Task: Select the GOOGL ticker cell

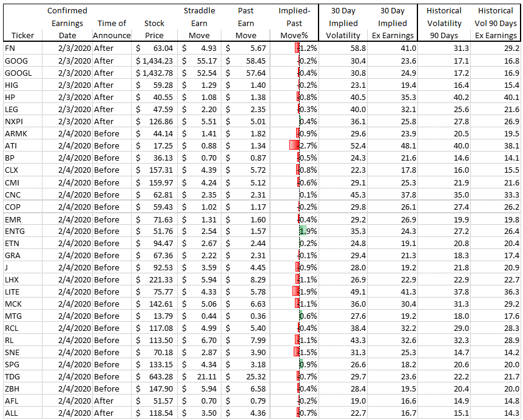Action: (22, 73)
